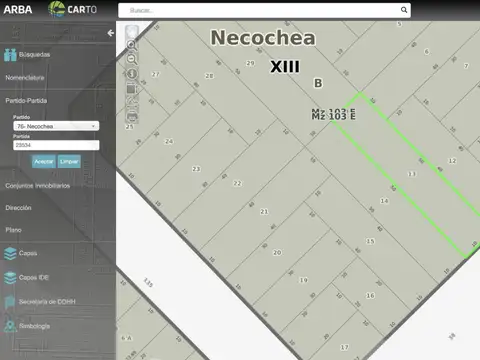Click the XIII circumscription label
The height and width of the screenshot is (360, 480).
point(285,67)
